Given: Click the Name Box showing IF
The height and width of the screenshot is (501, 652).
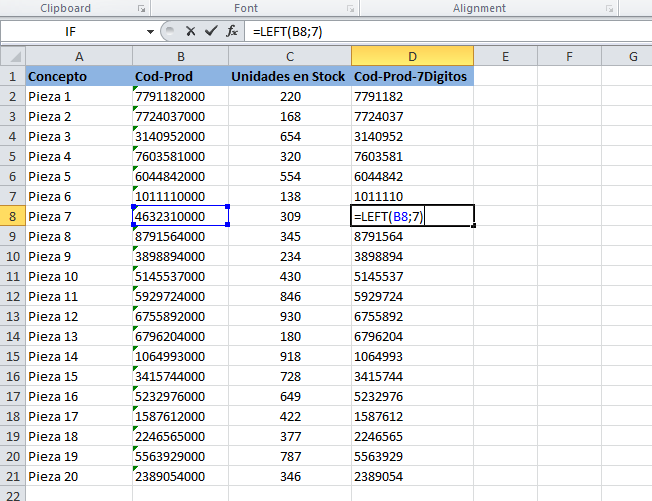Looking at the screenshot, I should pos(68,31).
